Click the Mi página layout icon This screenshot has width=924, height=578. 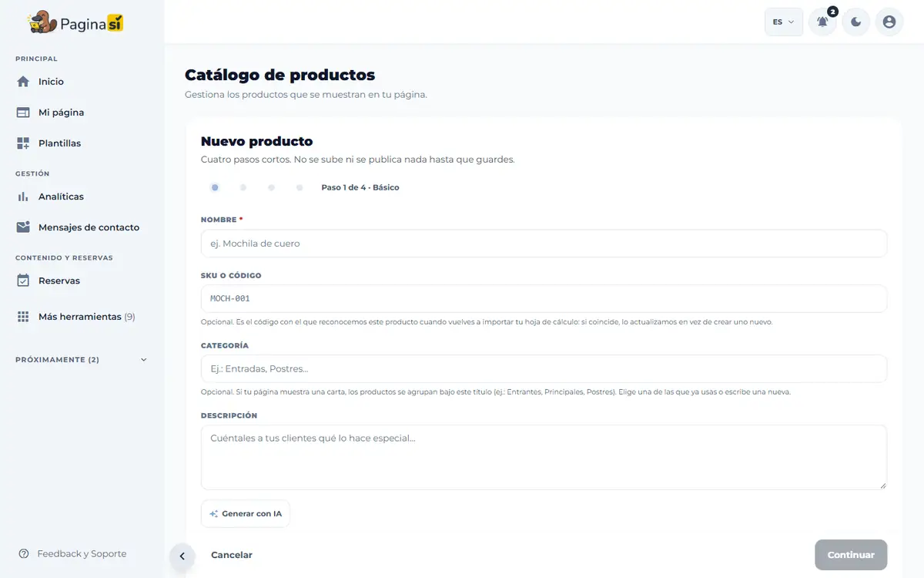pyautogui.click(x=23, y=113)
